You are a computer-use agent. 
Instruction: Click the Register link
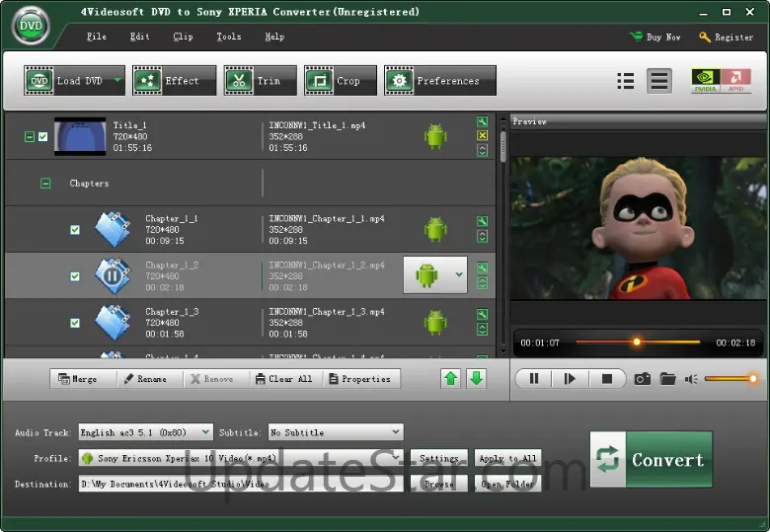(x=727, y=38)
